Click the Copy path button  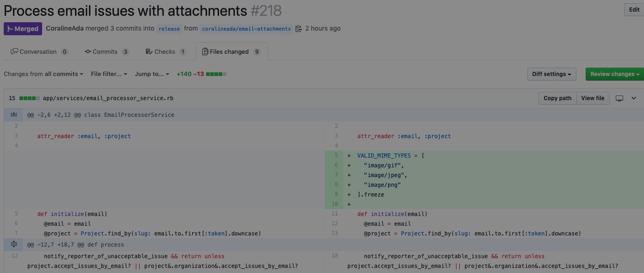click(557, 98)
